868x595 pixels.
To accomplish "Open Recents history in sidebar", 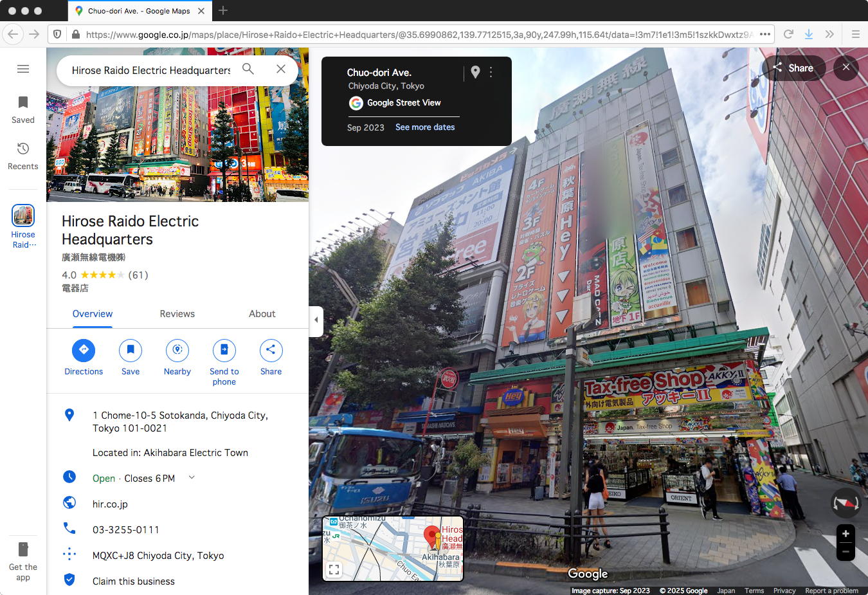I will [23, 156].
